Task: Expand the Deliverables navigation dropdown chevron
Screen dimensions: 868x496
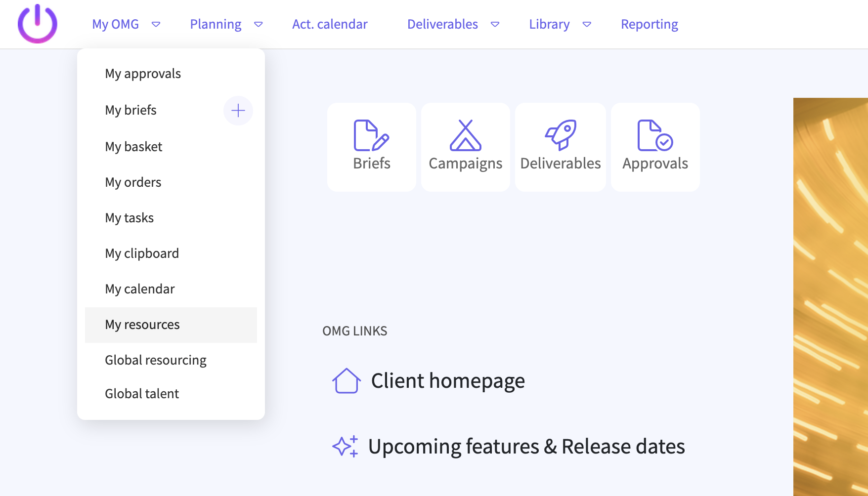Action: [495, 24]
